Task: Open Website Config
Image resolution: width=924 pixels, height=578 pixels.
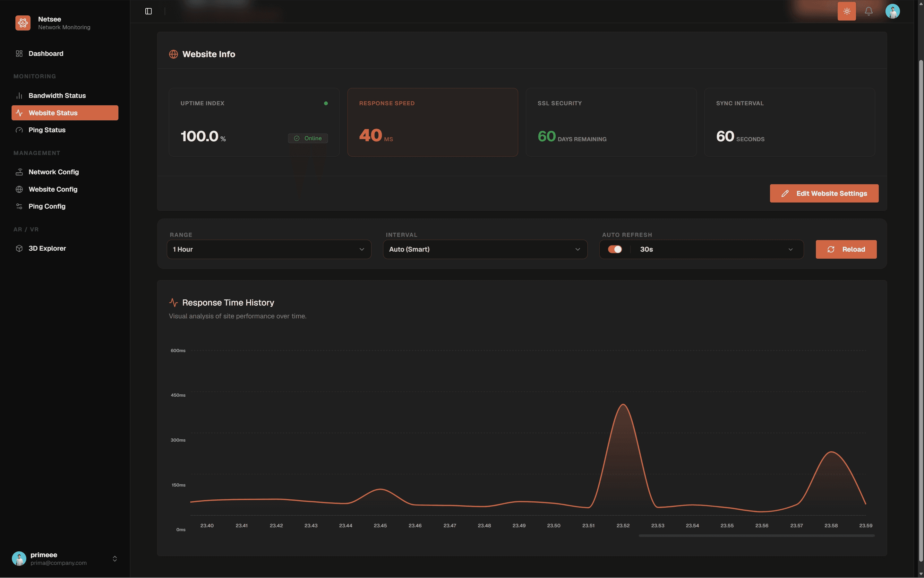Action: pos(65,189)
